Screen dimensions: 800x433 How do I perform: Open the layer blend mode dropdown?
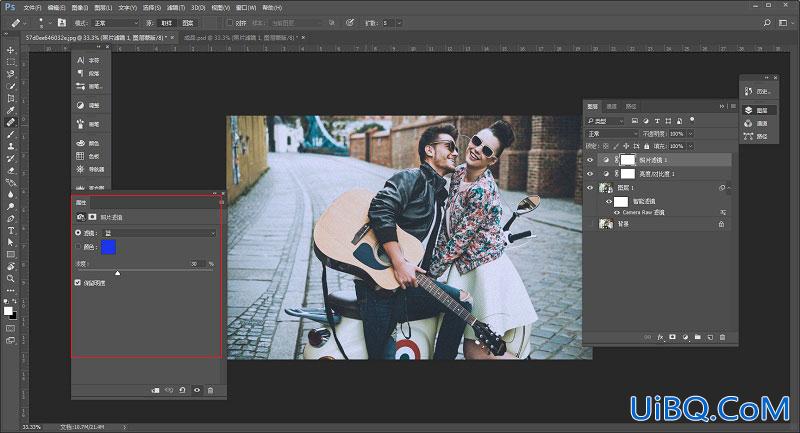click(612, 134)
